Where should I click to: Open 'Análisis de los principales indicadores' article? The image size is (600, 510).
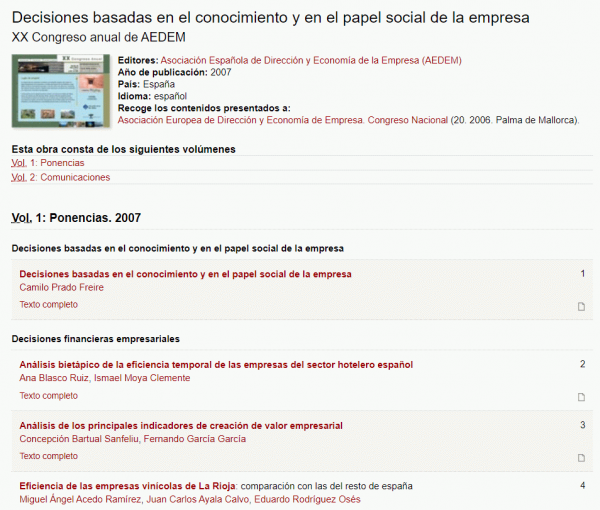181,426
